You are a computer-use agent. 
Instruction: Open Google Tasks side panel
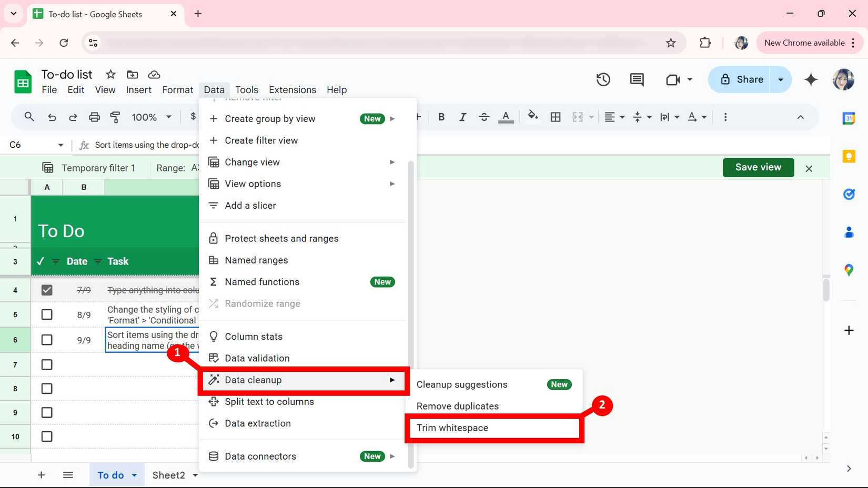click(x=849, y=194)
